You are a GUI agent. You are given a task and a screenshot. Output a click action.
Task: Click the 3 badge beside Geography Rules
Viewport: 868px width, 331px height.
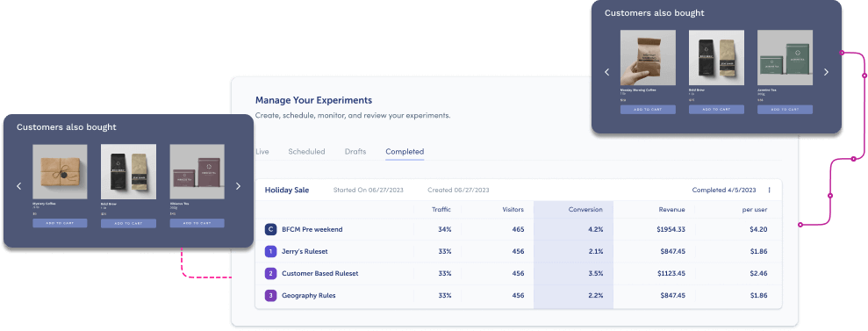pyautogui.click(x=270, y=296)
